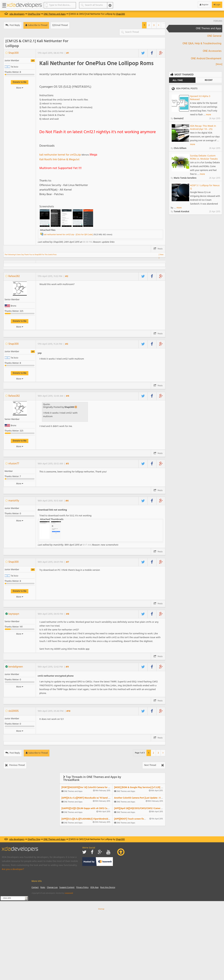The image size is (224, 980).
Task: Expand More under kaynpayn in post #8
Action: (x=19, y=634)
